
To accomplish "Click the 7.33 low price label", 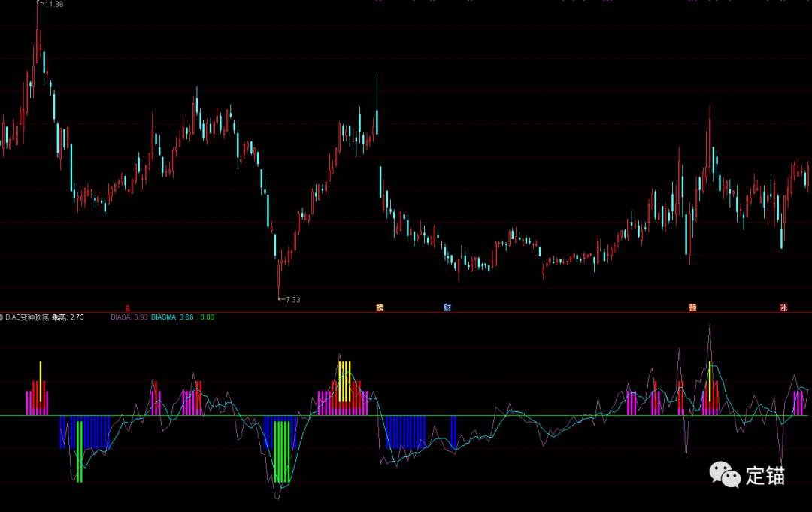I will pos(292,300).
